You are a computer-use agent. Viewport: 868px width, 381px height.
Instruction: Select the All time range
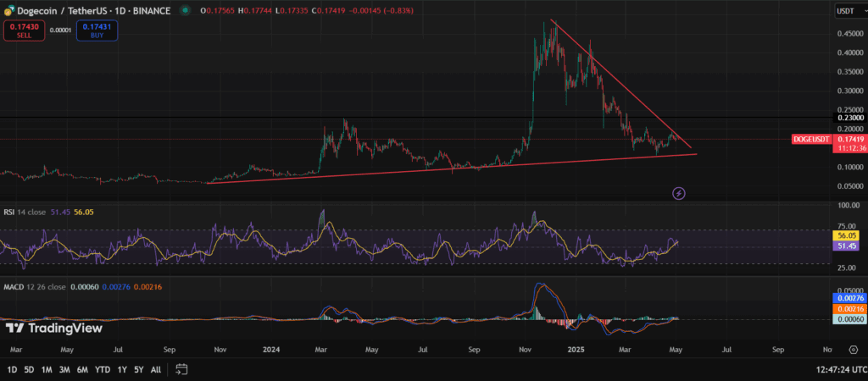click(x=156, y=369)
